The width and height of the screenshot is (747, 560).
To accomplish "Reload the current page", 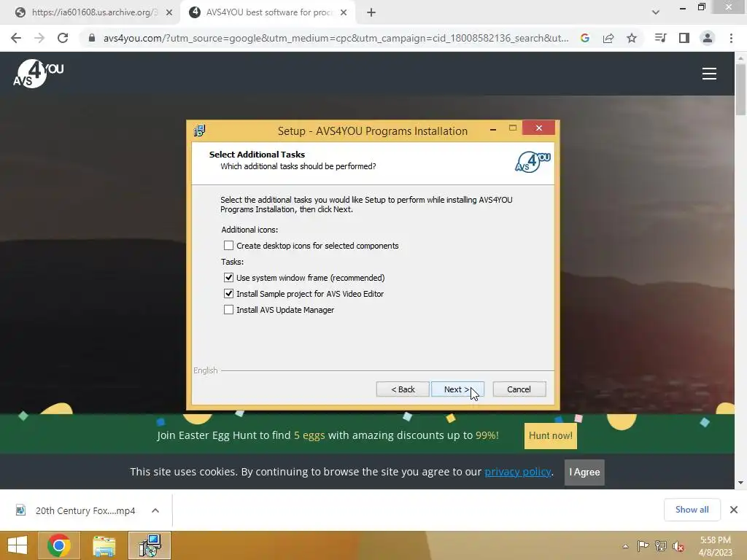I will point(63,38).
